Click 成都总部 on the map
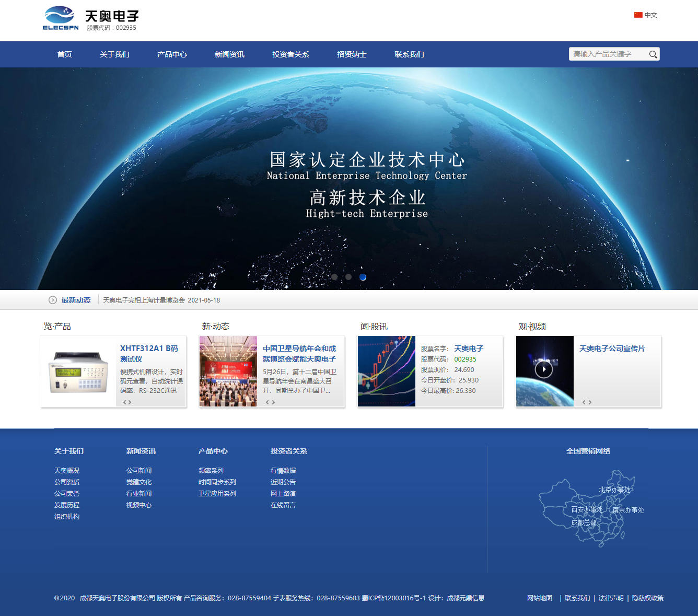Viewport: 698px width, 616px height. [584, 523]
